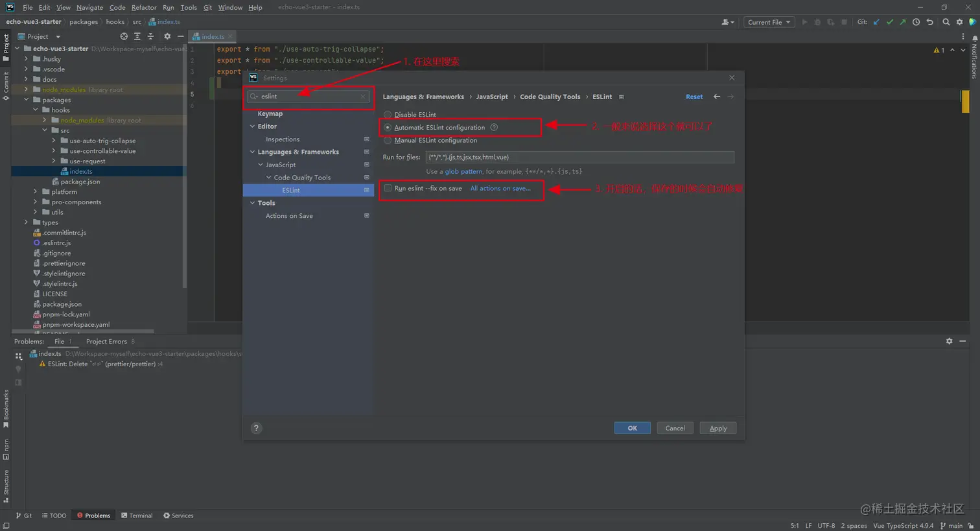Click the help question mark in Settings dialog
The image size is (980, 531).
(x=256, y=428)
